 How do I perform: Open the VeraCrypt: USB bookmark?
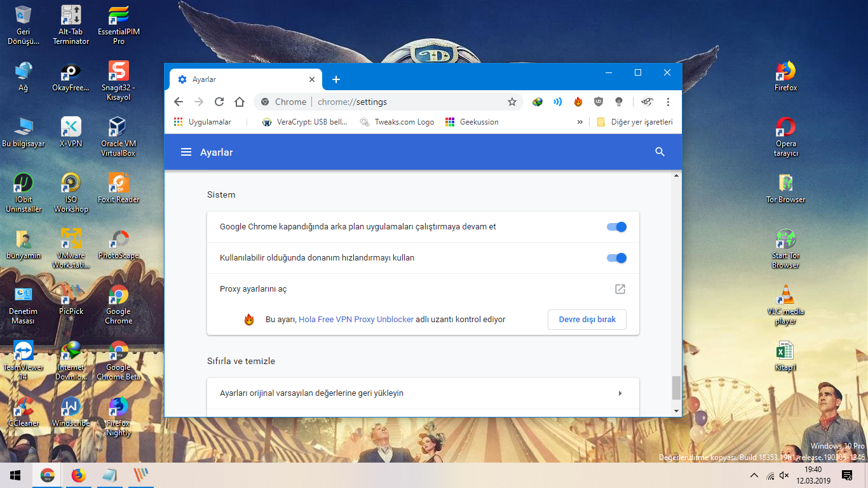(305, 122)
